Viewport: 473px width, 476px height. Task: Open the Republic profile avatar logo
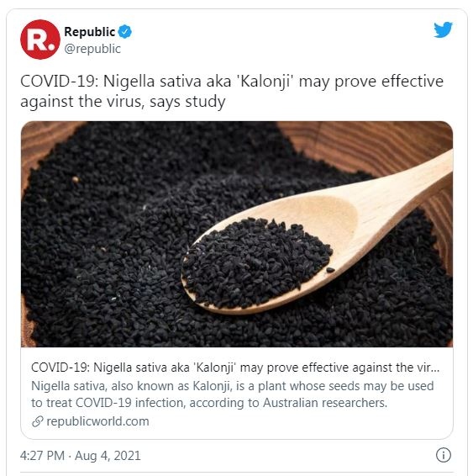40,40
